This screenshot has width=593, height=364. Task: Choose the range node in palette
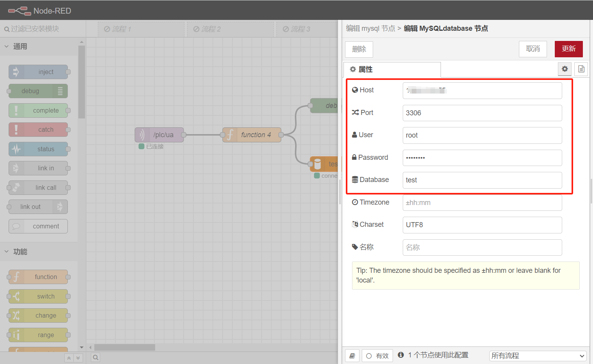[38, 335]
